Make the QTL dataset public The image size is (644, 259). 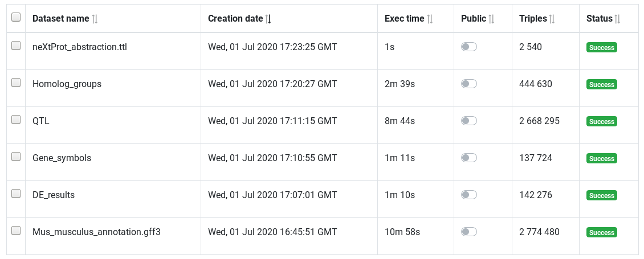click(x=469, y=121)
